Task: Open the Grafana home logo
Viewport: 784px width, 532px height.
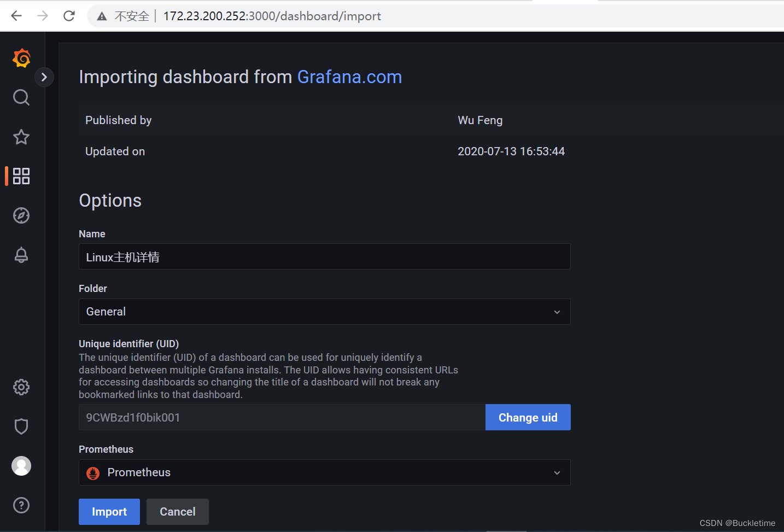Action: [x=21, y=58]
